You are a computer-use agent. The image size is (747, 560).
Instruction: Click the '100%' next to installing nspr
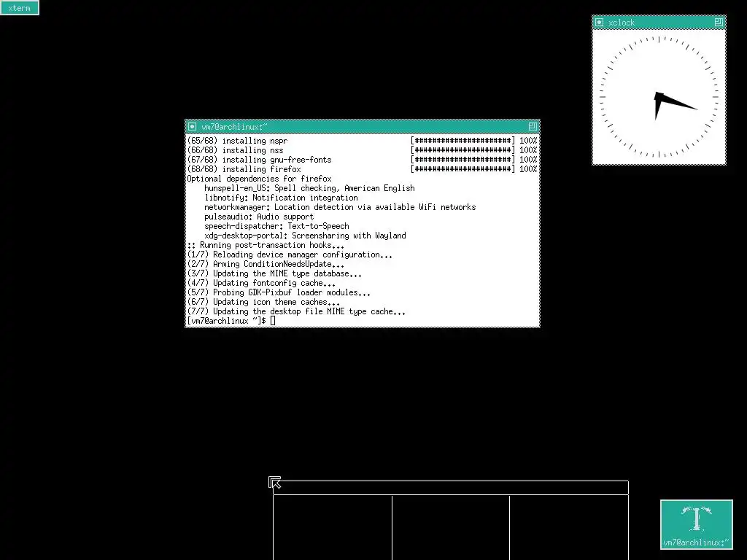point(528,141)
